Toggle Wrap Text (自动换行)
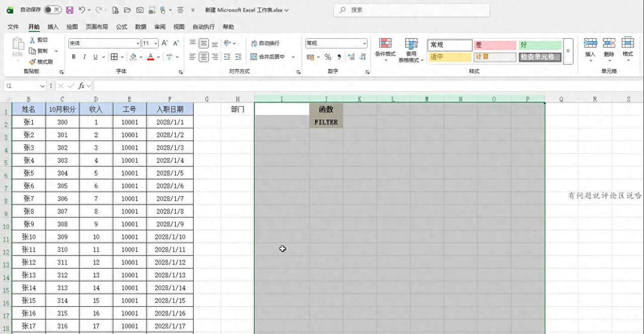The width and height of the screenshot is (644, 334). tap(265, 43)
